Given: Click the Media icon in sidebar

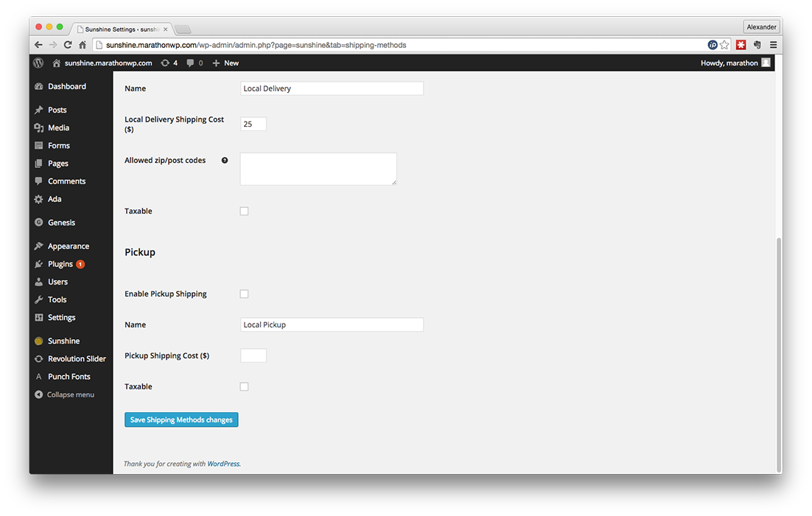Looking at the screenshot, I should point(39,128).
